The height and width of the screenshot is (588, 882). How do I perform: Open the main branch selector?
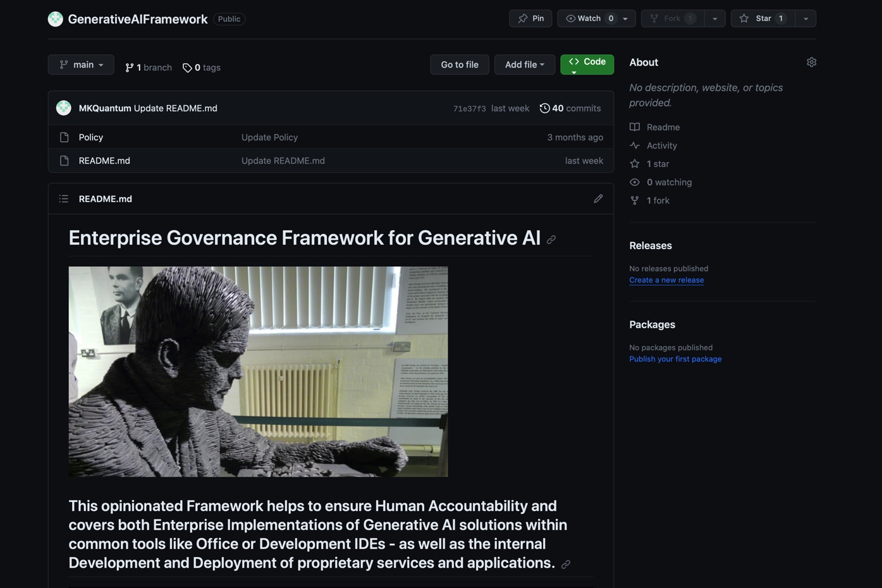80,64
